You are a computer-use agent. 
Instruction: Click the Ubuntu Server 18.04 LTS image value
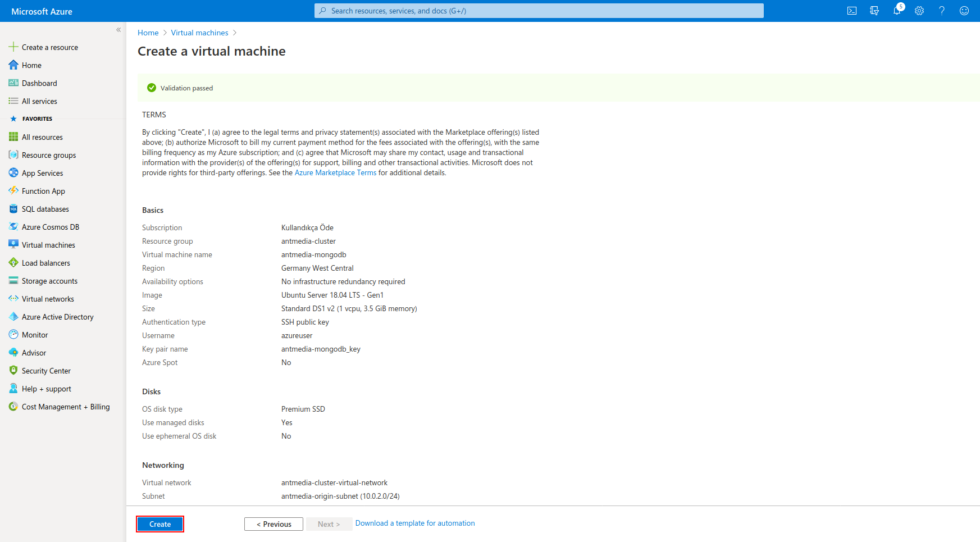[x=332, y=295]
